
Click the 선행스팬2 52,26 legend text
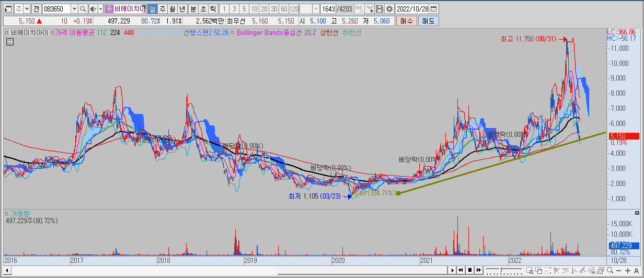click(206, 32)
